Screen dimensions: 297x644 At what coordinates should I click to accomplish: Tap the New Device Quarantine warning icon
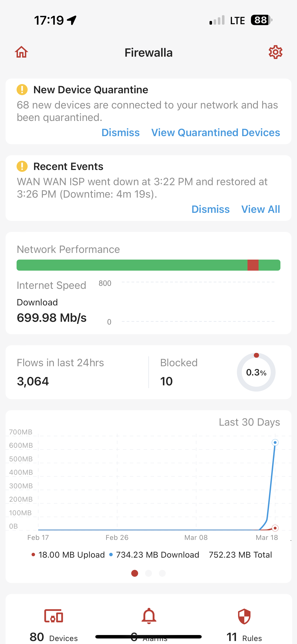coord(22,90)
